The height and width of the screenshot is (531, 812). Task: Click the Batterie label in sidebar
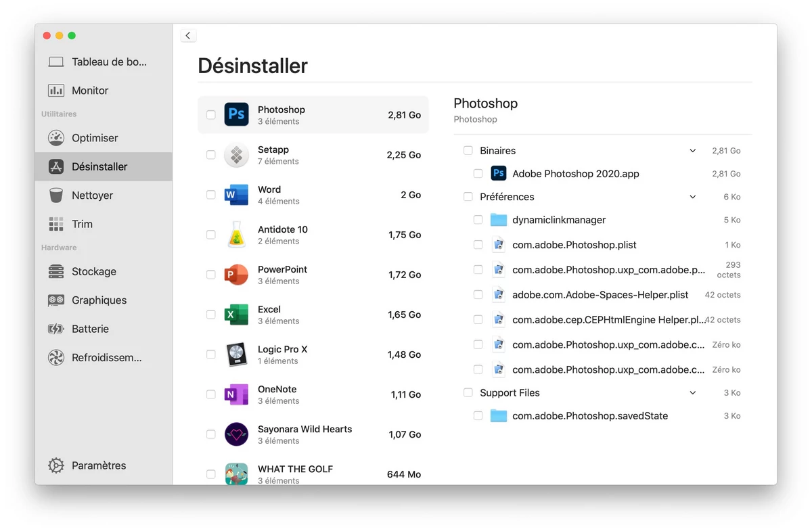point(90,329)
